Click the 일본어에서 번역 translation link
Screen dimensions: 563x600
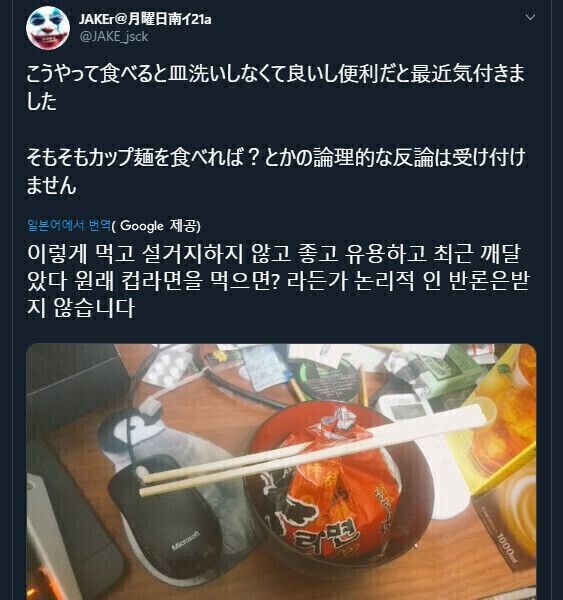[69, 225]
